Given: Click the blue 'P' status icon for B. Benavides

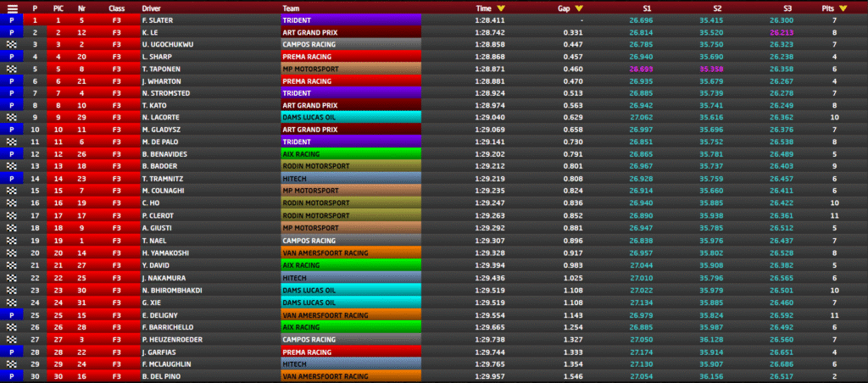Looking at the screenshot, I should coord(12,154).
